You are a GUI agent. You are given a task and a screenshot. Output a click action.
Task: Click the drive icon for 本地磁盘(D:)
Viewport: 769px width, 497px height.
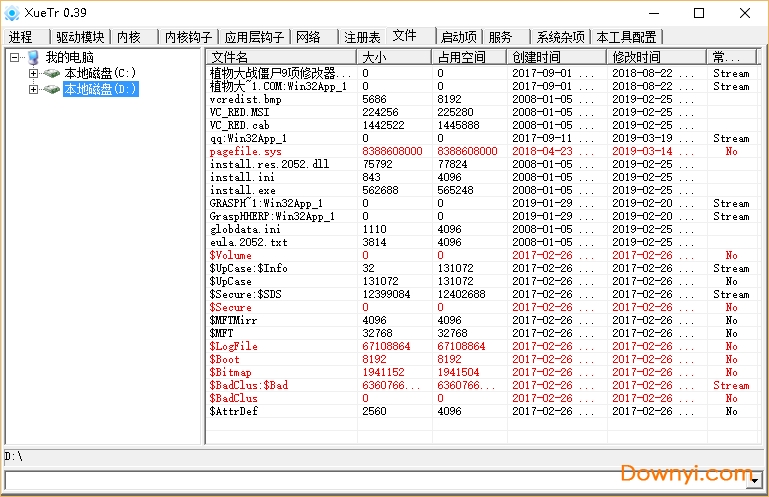[51, 90]
